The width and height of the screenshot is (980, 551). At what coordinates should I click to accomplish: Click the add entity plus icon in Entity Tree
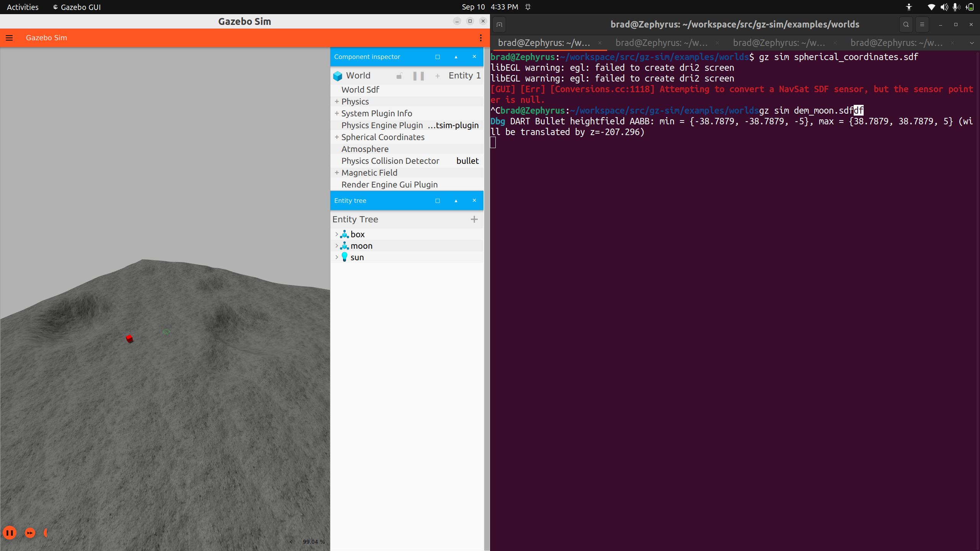(474, 219)
